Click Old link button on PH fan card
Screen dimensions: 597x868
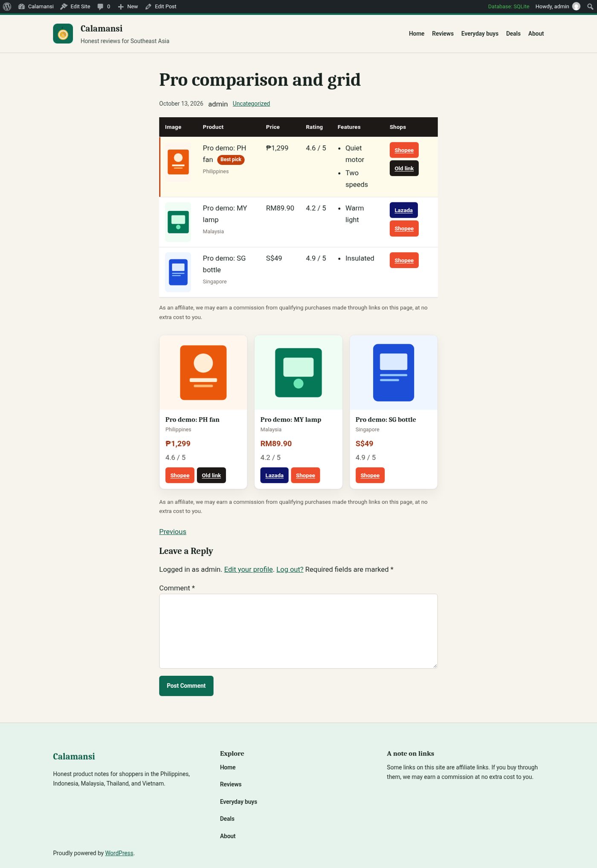pos(211,475)
